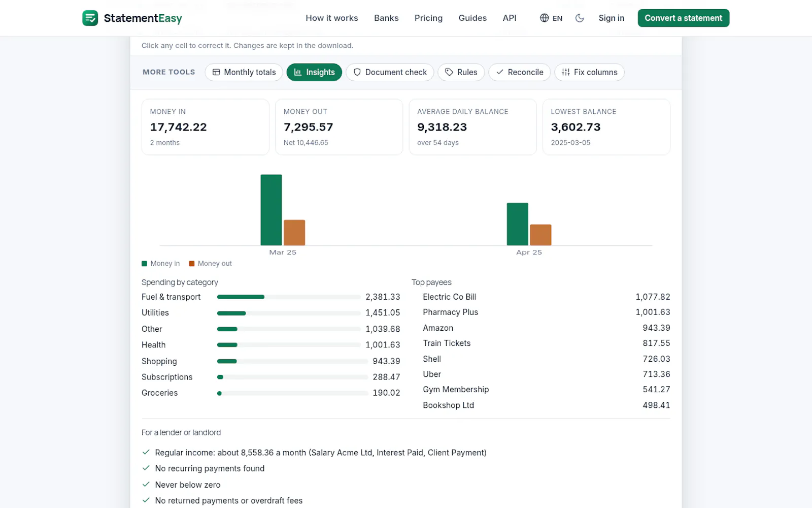The width and height of the screenshot is (812, 508).
Task: Go to Pricing page
Action: [x=428, y=18]
